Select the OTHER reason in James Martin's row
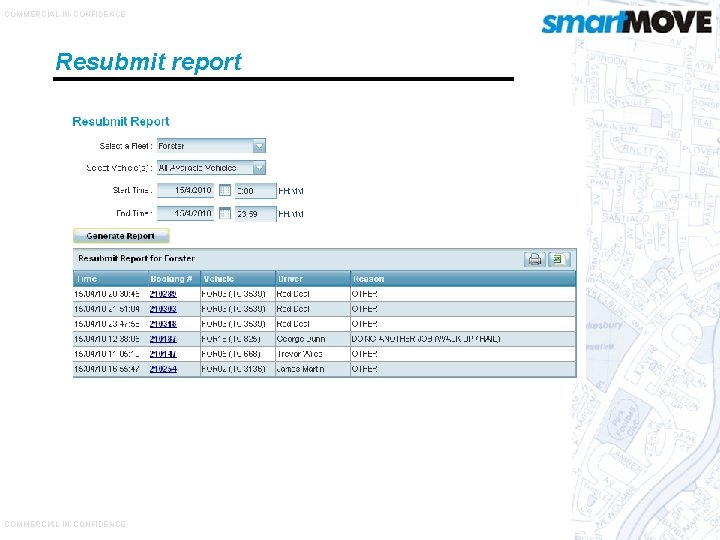This screenshot has width=720, height=540. click(x=463, y=369)
